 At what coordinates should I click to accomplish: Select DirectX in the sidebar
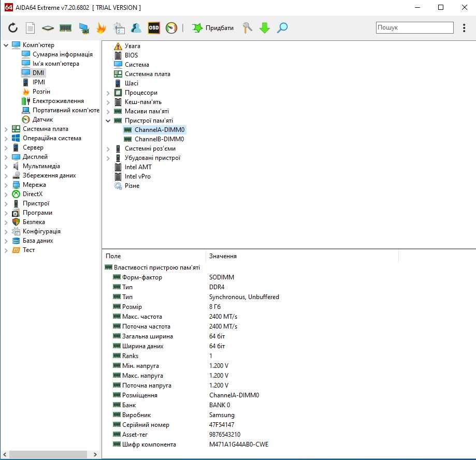pos(33,194)
